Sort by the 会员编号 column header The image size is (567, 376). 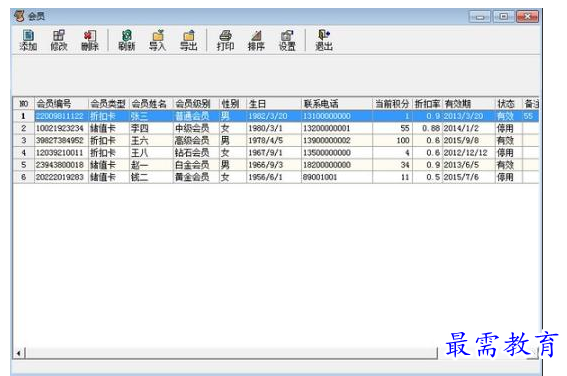coord(61,104)
